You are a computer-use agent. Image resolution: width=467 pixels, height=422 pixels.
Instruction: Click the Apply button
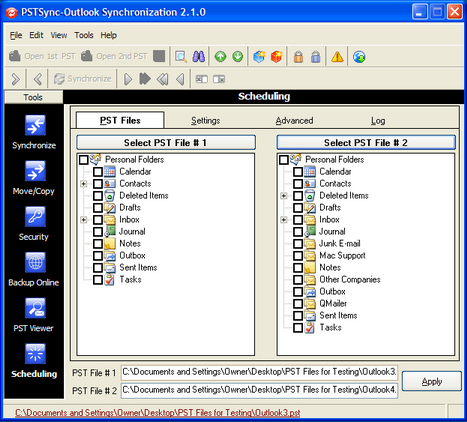pos(432,381)
